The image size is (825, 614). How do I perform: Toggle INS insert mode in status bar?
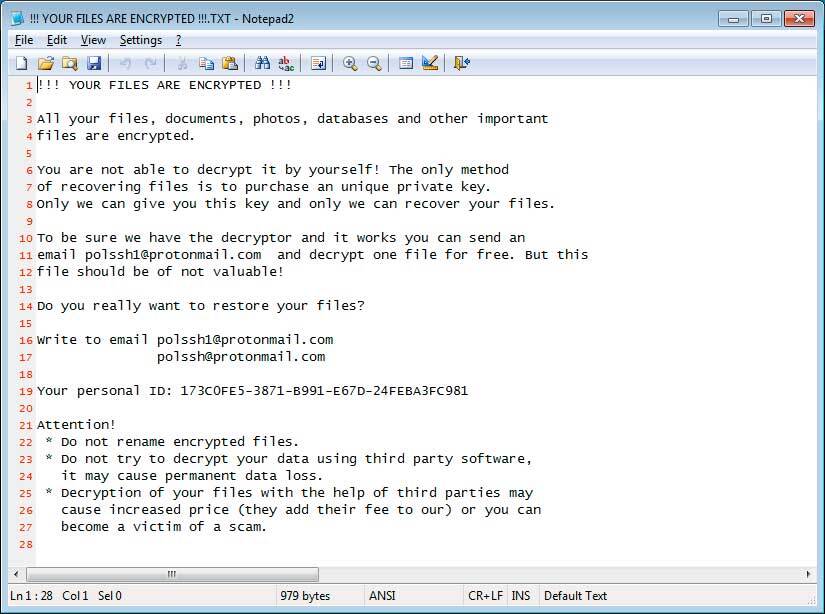click(521, 596)
